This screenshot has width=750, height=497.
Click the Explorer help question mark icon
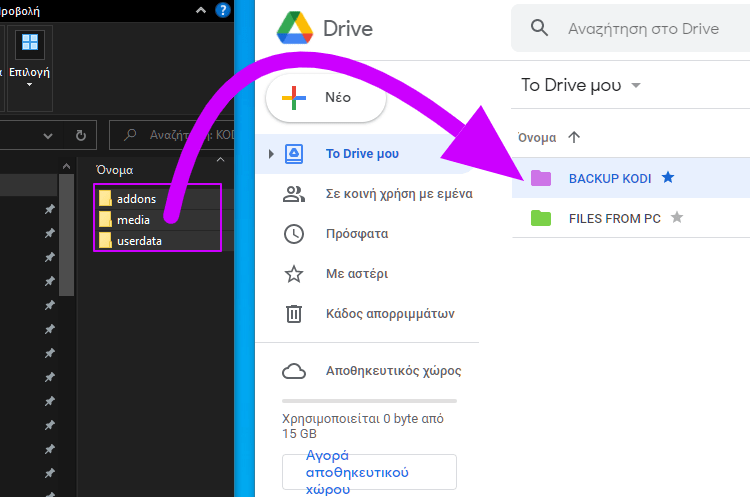[222, 10]
